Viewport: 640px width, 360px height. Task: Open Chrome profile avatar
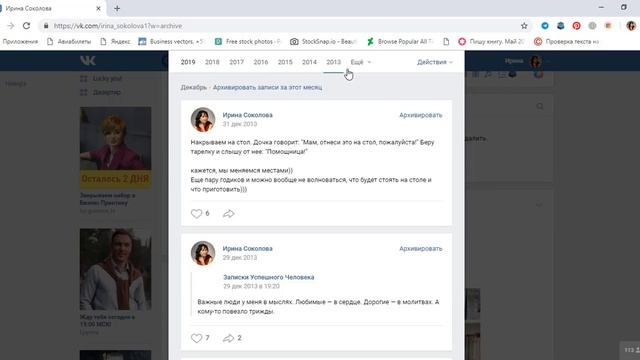(x=631, y=26)
